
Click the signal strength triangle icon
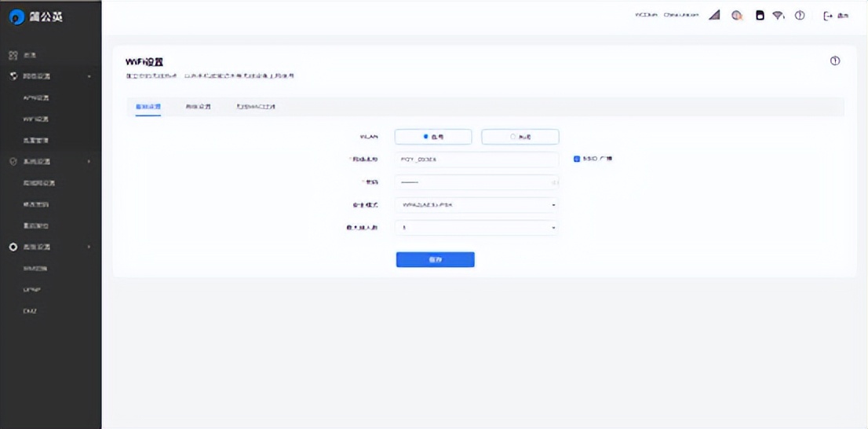click(x=714, y=16)
